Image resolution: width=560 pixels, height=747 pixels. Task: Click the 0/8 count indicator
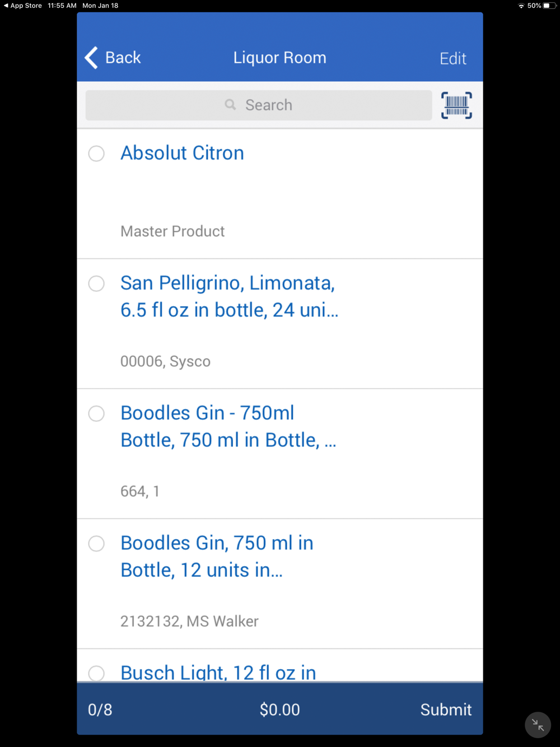[x=100, y=709]
